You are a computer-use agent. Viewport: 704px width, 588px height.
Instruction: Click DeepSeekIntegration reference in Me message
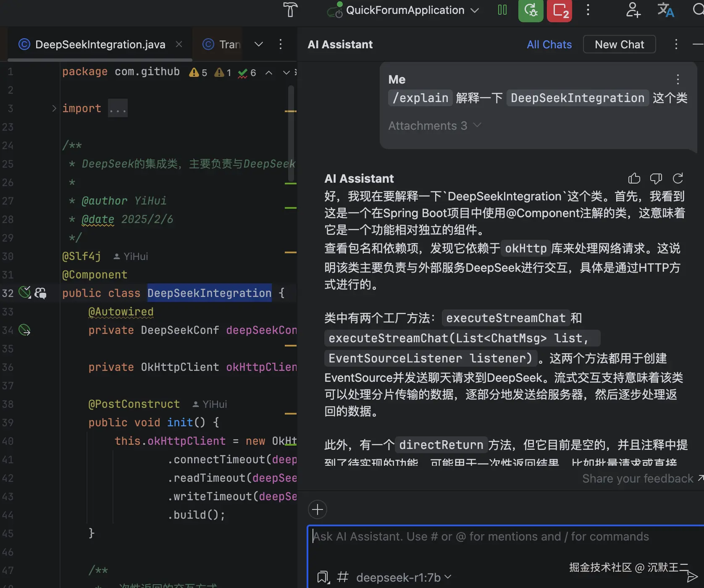pyautogui.click(x=578, y=98)
